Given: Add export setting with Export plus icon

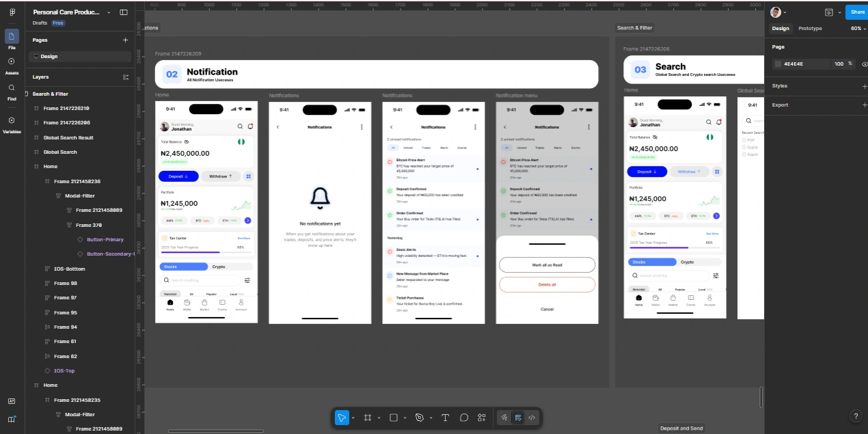Looking at the screenshot, I should pyautogui.click(x=864, y=105).
